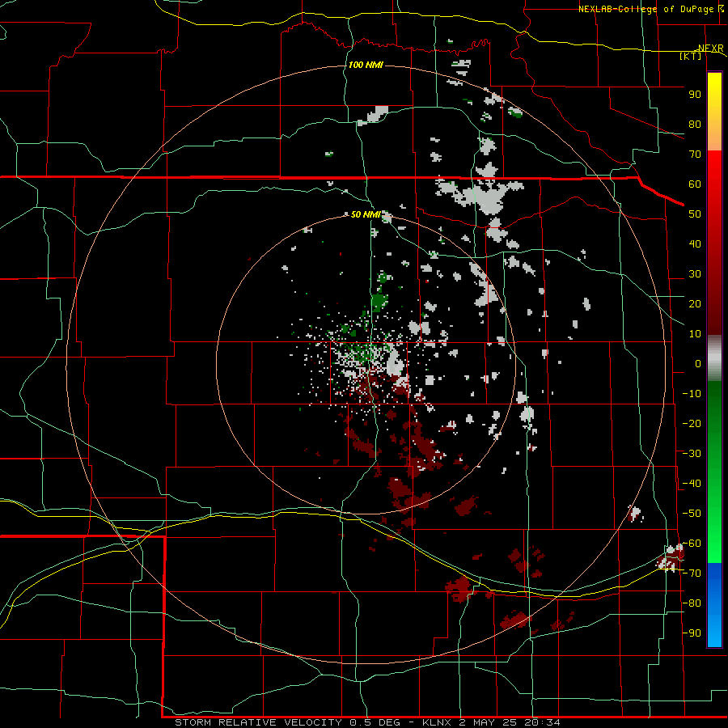This screenshot has height=728, width=728.
Task: Click the 60 knot scale label
Action: point(695,184)
